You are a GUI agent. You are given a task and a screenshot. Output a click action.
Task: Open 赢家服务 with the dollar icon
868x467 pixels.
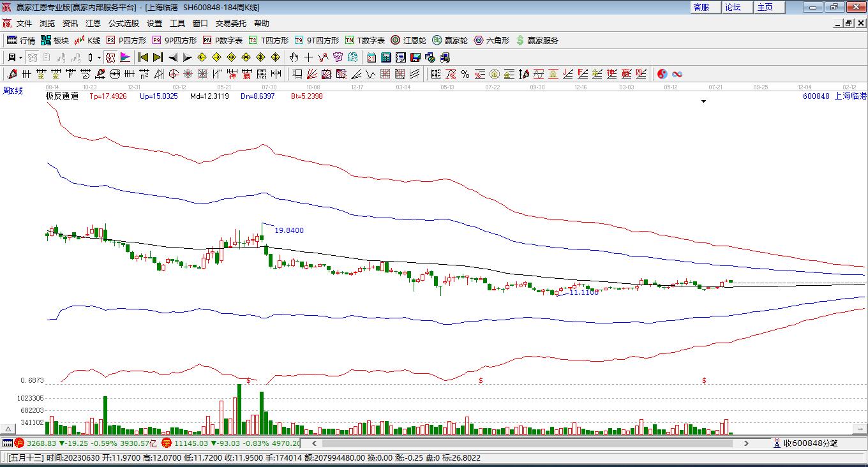coord(537,40)
